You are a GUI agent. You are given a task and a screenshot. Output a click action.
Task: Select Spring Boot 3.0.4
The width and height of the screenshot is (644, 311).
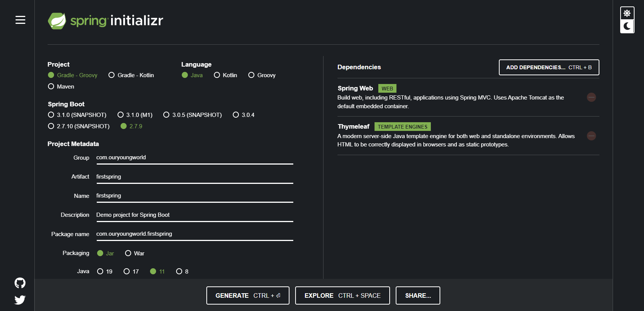click(244, 115)
